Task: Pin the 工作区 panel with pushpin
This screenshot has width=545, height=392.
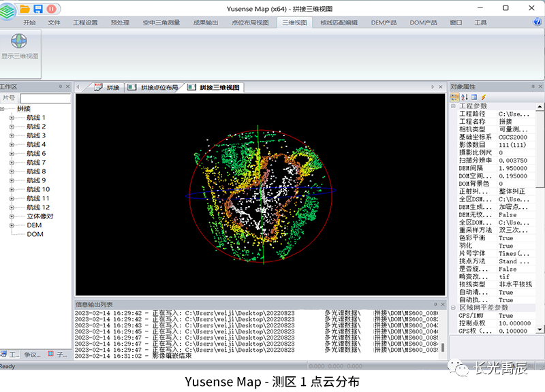Action: click(x=60, y=86)
